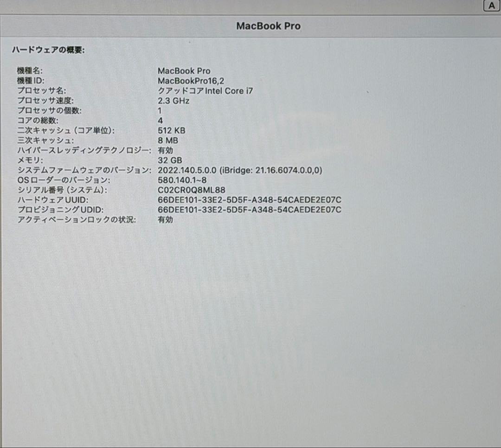
Task: Click the 512 KB L2 cache value
Action: click(171, 130)
